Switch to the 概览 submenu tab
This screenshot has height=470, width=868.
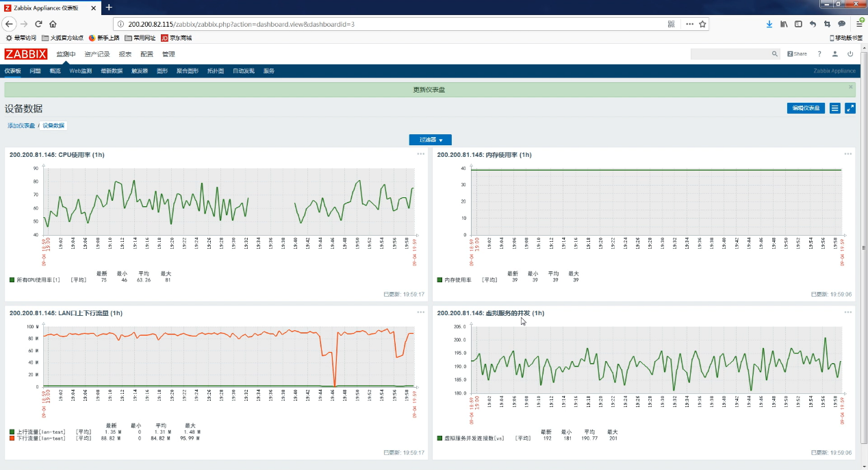point(55,71)
